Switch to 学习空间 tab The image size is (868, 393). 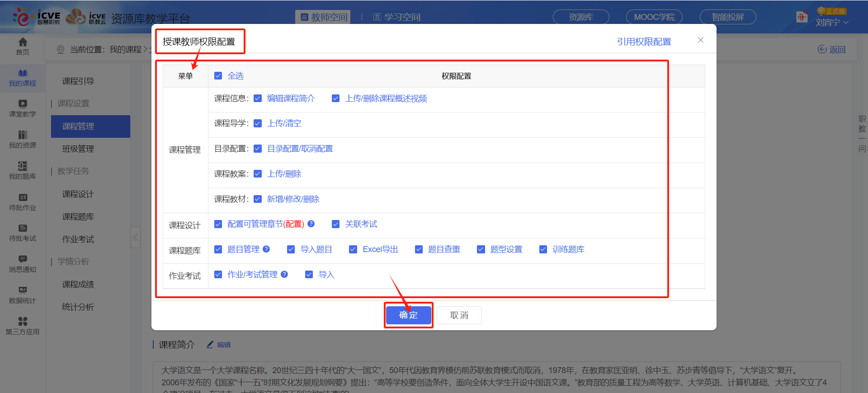pyautogui.click(x=397, y=17)
